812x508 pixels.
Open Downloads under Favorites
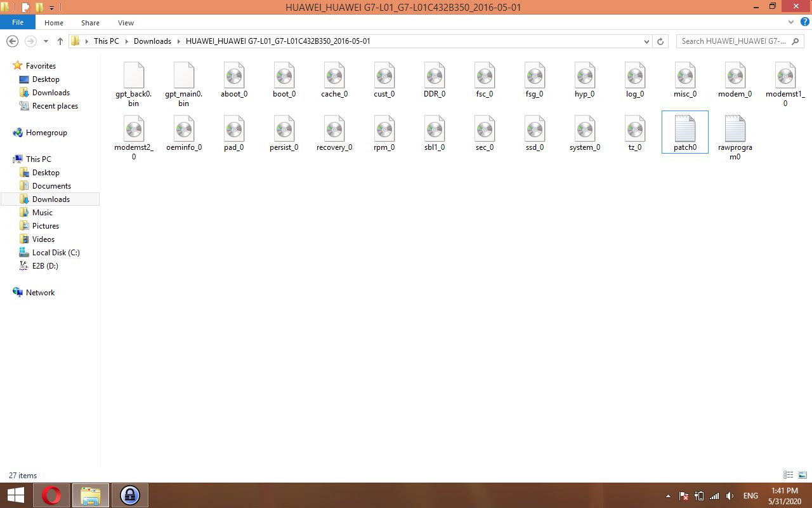click(x=51, y=93)
